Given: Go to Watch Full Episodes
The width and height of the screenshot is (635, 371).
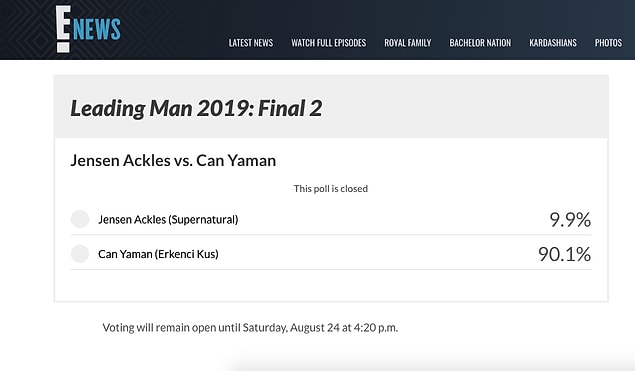Looking at the screenshot, I should (x=328, y=43).
